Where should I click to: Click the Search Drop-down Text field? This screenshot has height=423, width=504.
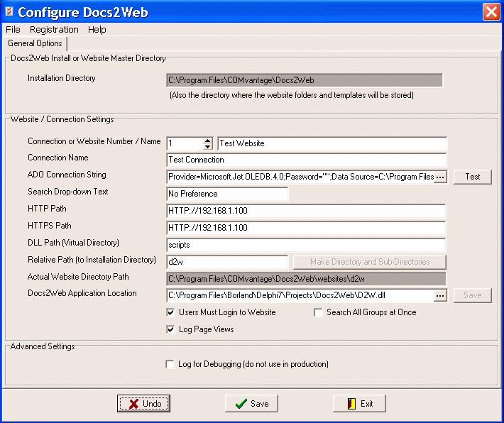(x=227, y=194)
